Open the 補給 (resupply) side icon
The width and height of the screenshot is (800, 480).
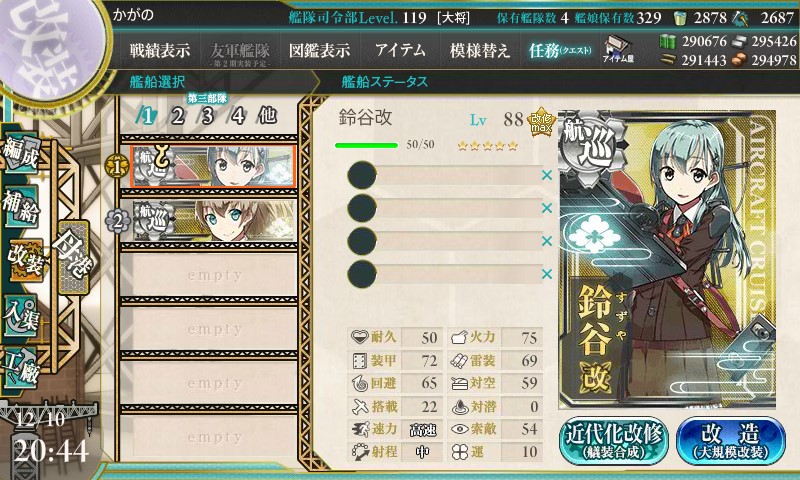[21, 206]
